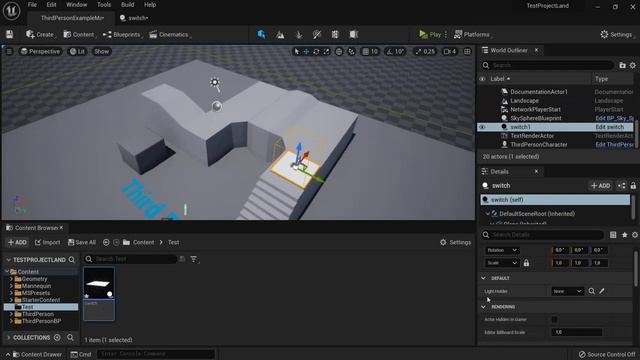Search in TESTPROJECTLAND sources magnifier
The image size is (640, 360).
click(72, 260)
